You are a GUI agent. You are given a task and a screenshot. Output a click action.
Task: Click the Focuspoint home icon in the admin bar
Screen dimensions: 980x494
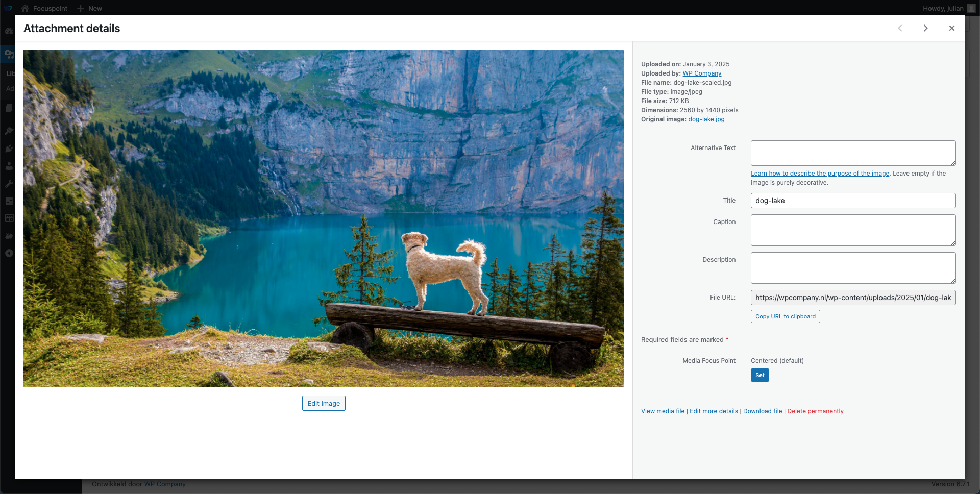[24, 8]
